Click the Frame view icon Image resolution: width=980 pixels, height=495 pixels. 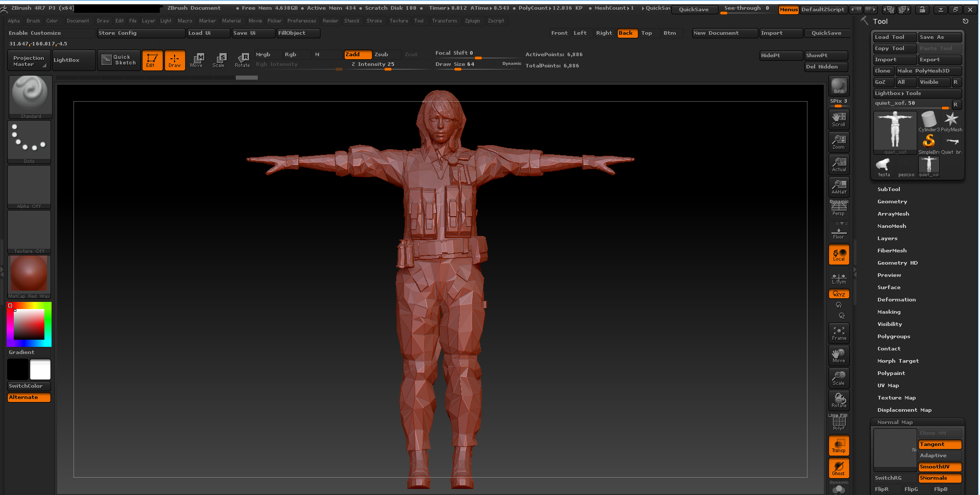(839, 333)
